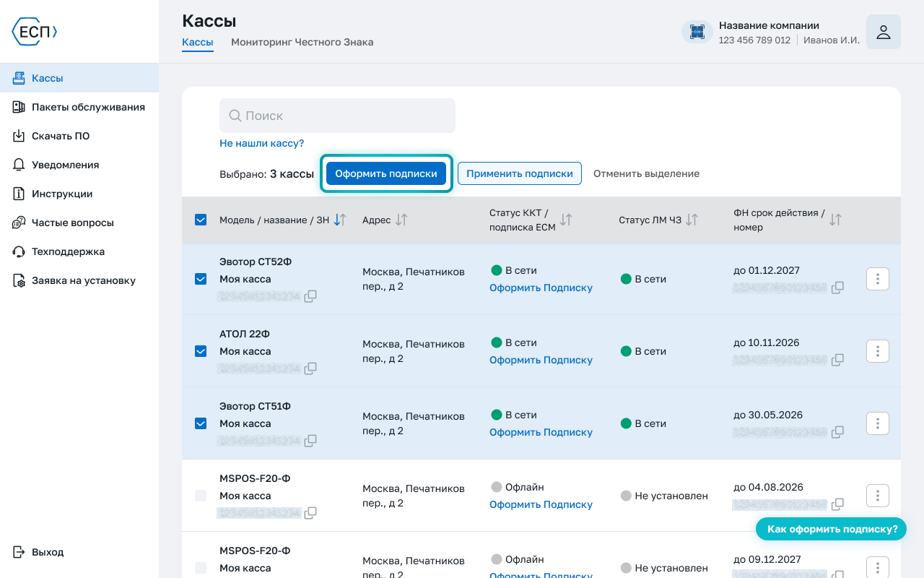The height and width of the screenshot is (578, 924).
Task: Click the Применить подписки button
Action: (x=520, y=173)
